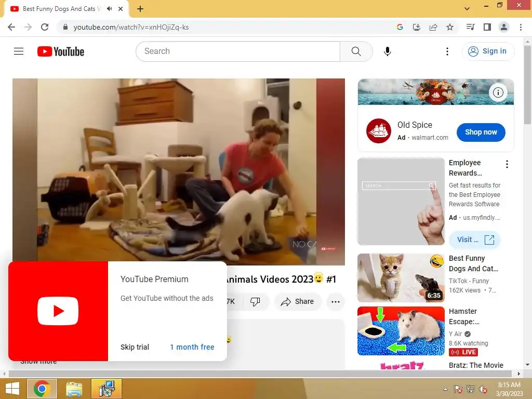Click the Bratz: The Movie title
Image resolution: width=532 pixels, height=399 pixels.
click(x=476, y=365)
